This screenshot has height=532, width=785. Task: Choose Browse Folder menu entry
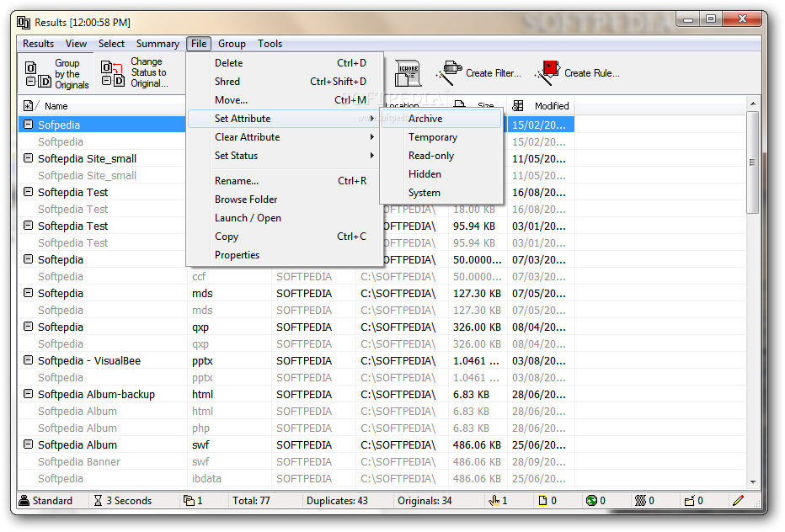click(x=285, y=199)
